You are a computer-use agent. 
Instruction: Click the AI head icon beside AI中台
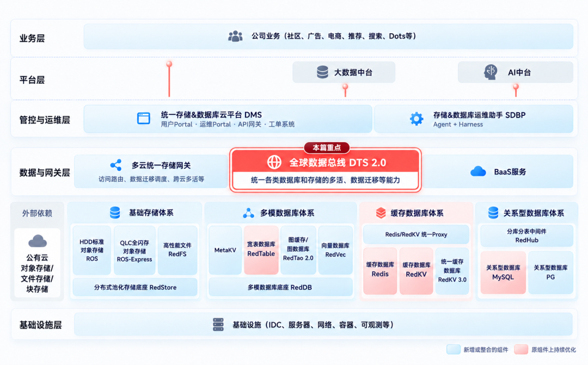491,72
